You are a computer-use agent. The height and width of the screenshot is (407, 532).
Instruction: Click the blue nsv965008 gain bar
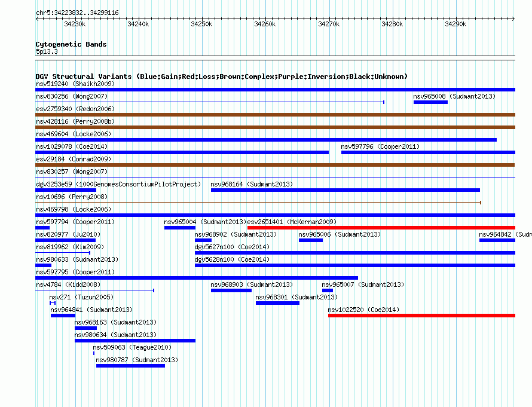pyautogui.click(x=430, y=102)
